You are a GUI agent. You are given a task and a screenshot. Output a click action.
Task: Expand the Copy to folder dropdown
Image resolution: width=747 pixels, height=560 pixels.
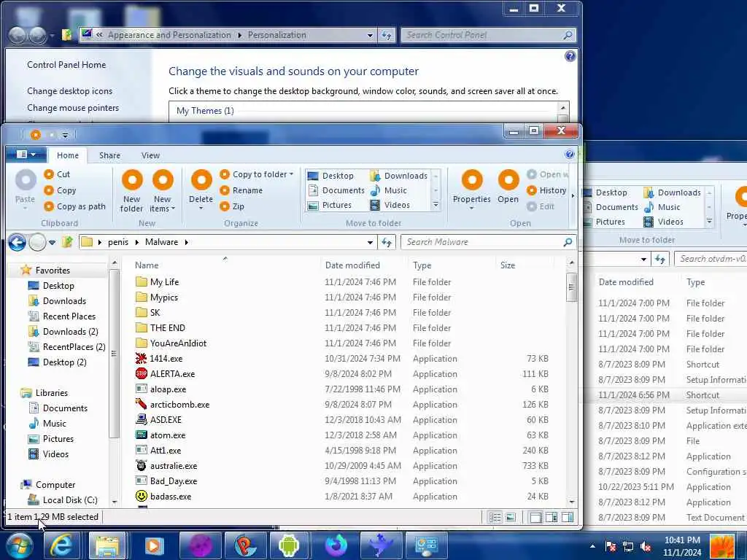pyautogui.click(x=292, y=174)
